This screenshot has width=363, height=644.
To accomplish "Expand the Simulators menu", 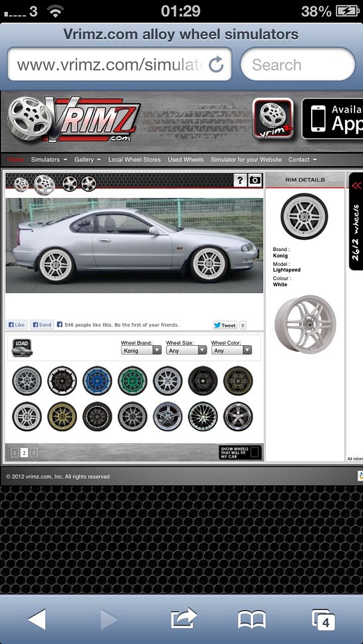I will click(x=49, y=160).
